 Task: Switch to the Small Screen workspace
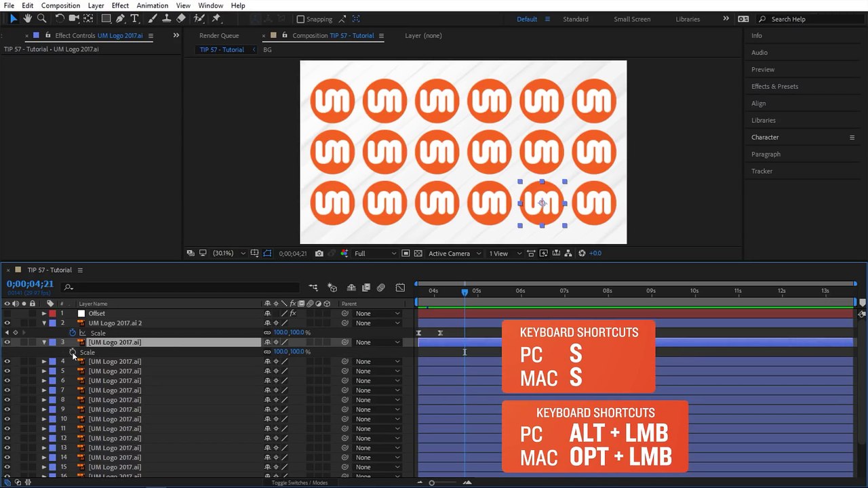coord(632,19)
